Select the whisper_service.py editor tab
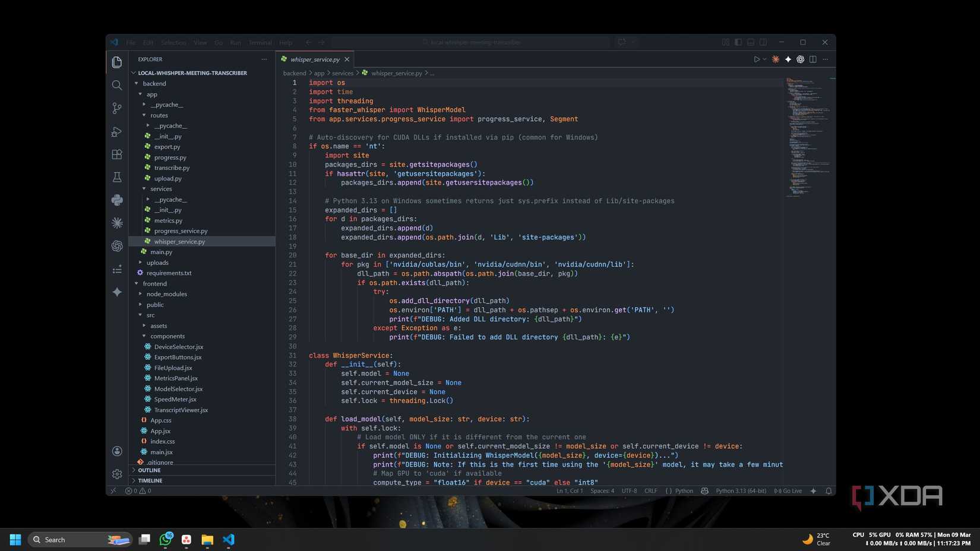Viewport: 980px width, 551px height. [x=315, y=59]
